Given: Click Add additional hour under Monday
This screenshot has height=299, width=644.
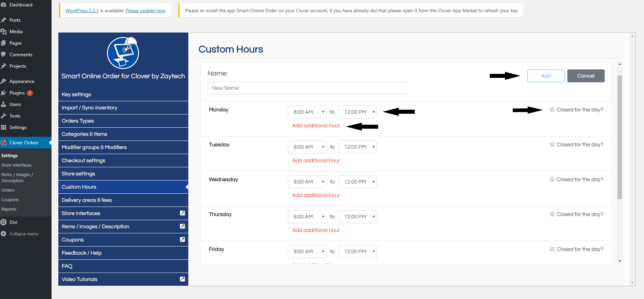Looking at the screenshot, I should tap(316, 126).
